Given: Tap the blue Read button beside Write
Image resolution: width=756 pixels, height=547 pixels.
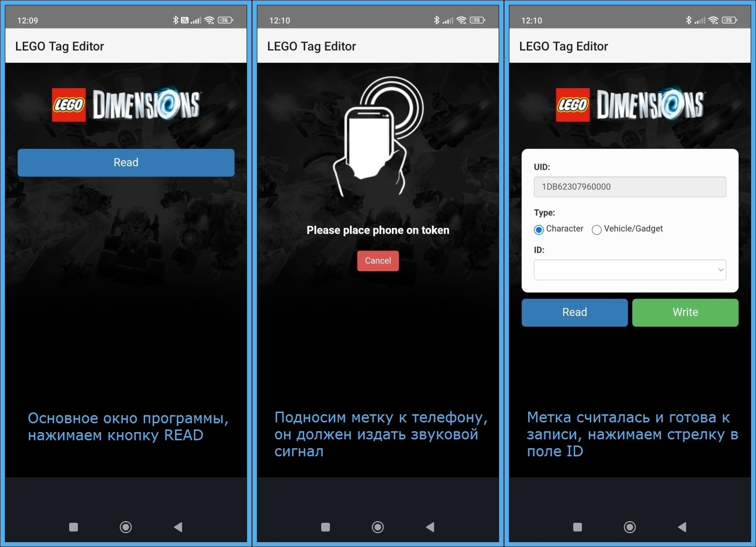Looking at the screenshot, I should (575, 312).
